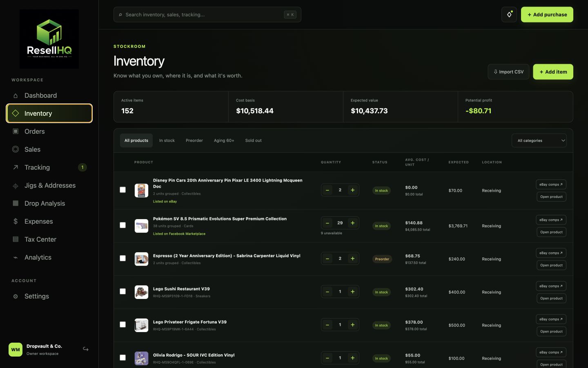
Task: Select checkbox for Olivia Rodrigo SOUR row
Action: point(122,358)
